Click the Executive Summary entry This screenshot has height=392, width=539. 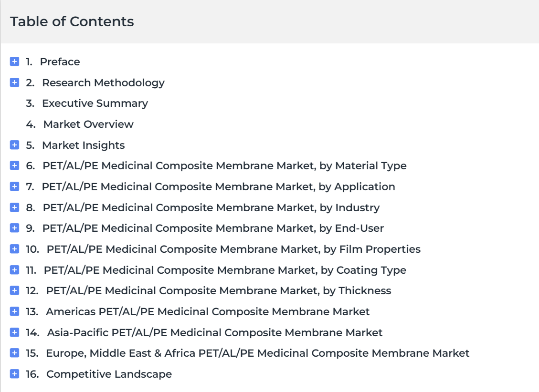pos(95,103)
